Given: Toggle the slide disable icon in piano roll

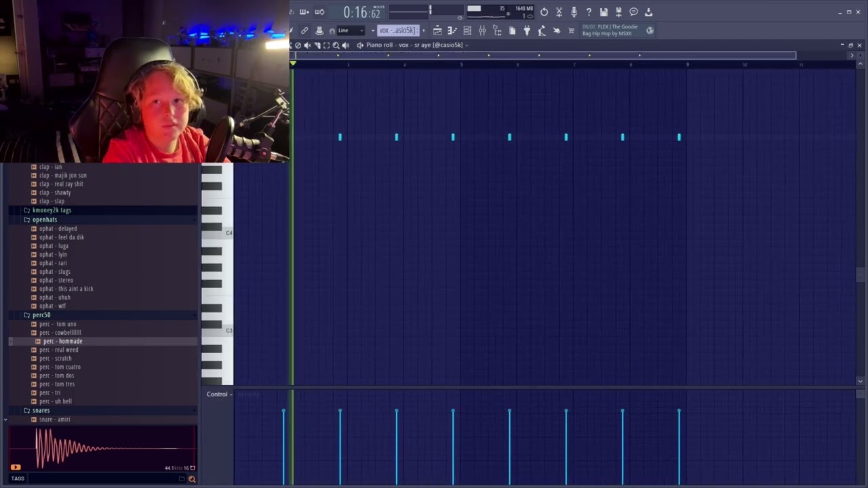Looking at the screenshot, I should tap(298, 45).
